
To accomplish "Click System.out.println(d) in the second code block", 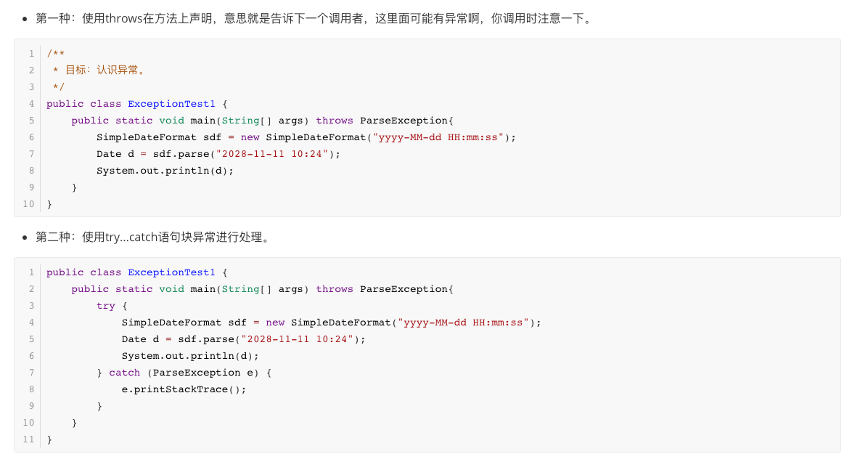I will (190, 356).
